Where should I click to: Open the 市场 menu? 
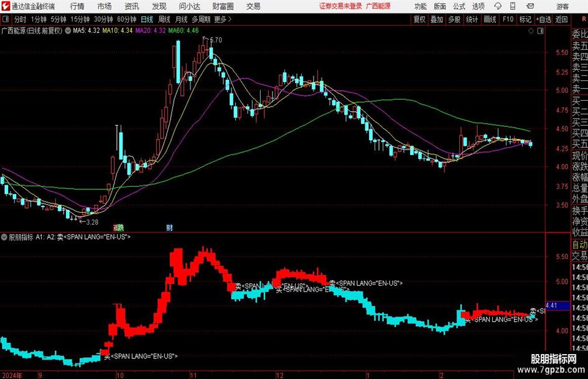pos(105,6)
